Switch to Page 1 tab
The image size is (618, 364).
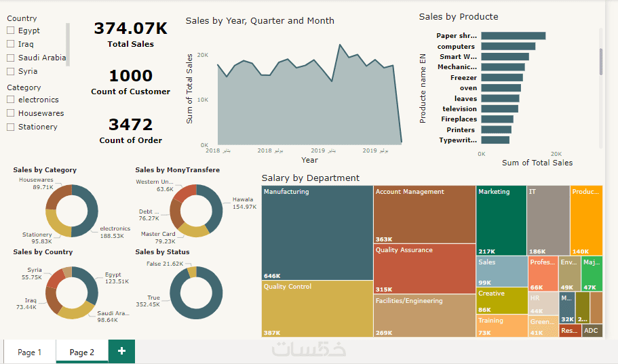pyautogui.click(x=30, y=352)
